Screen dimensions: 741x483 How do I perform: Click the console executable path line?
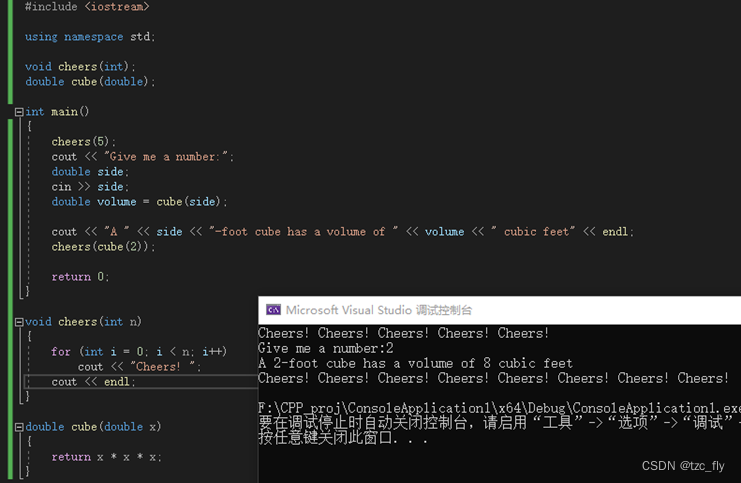click(500, 408)
